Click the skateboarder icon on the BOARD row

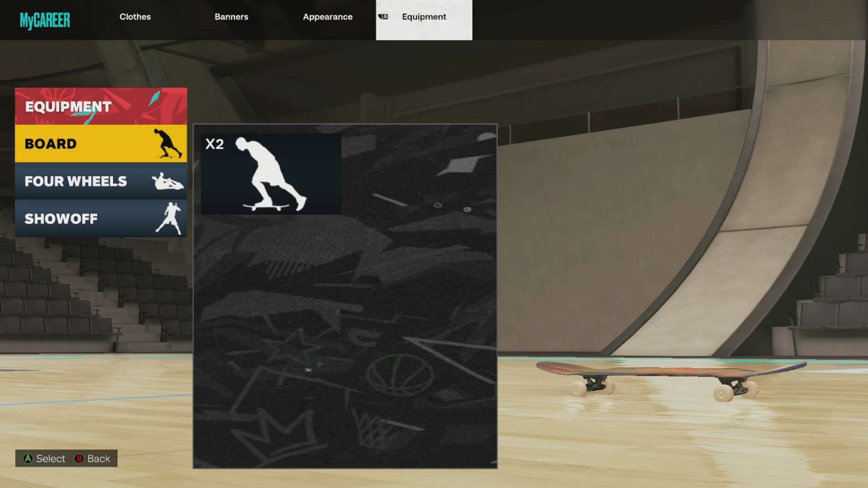167,143
